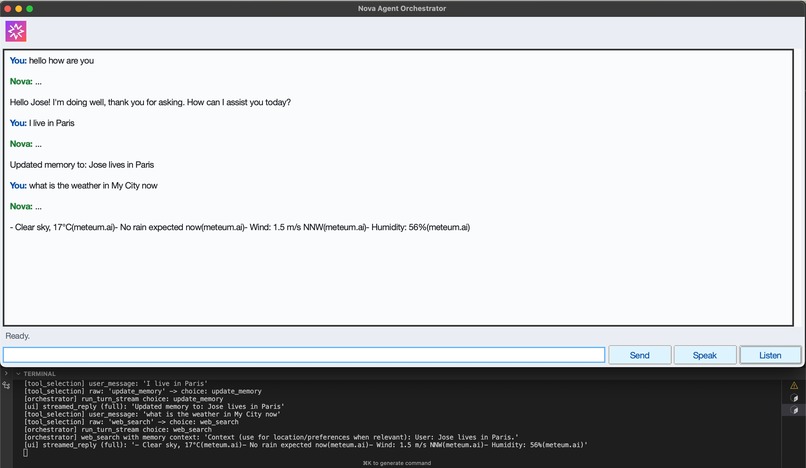This screenshot has height=468, width=806.
Task: Click the red close window button
Action: click(8, 9)
